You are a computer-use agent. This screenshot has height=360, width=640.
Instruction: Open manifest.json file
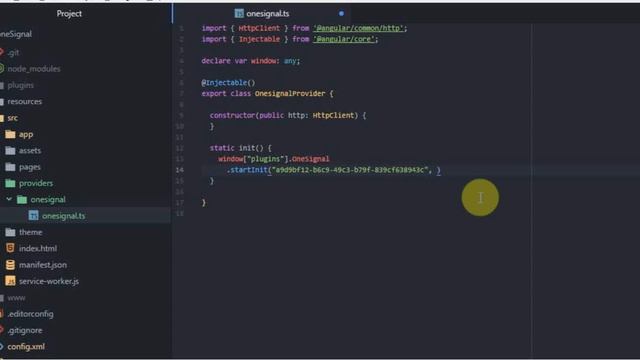[x=43, y=265]
